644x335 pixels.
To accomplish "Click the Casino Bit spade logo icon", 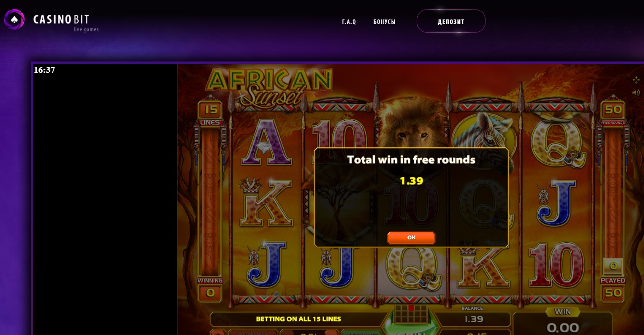I will click(x=14, y=19).
